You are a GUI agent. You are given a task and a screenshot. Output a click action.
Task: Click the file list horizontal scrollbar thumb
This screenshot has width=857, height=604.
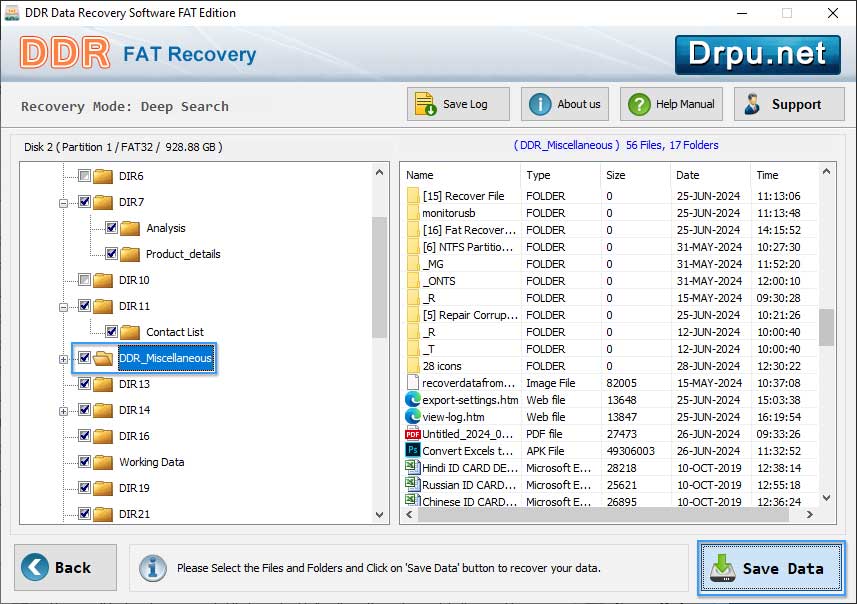(x=603, y=514)
